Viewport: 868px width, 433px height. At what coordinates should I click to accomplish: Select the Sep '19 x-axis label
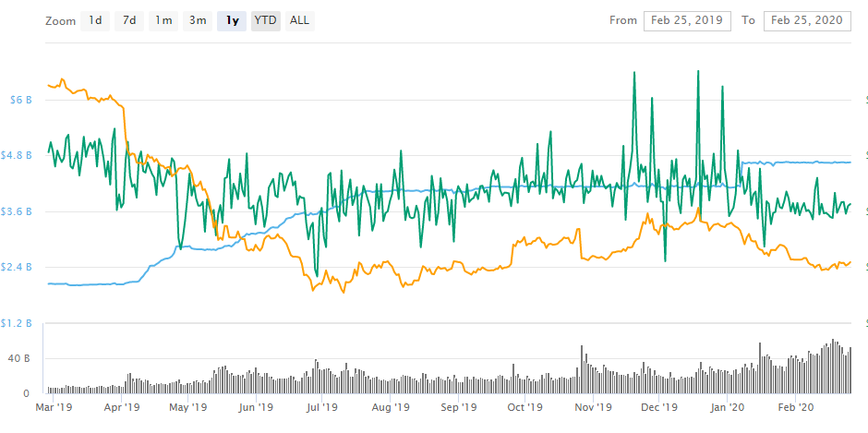458,406
